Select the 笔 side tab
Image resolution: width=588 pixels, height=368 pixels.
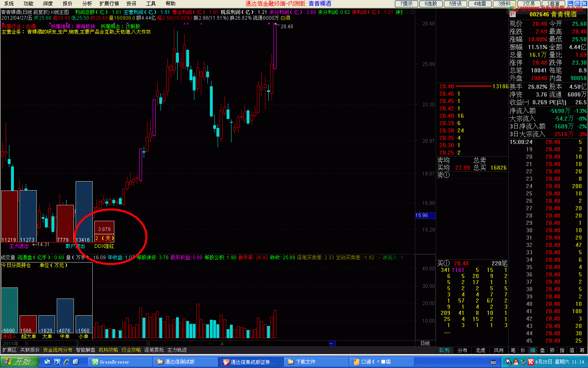pyautogui.click(x=513, y=350)
